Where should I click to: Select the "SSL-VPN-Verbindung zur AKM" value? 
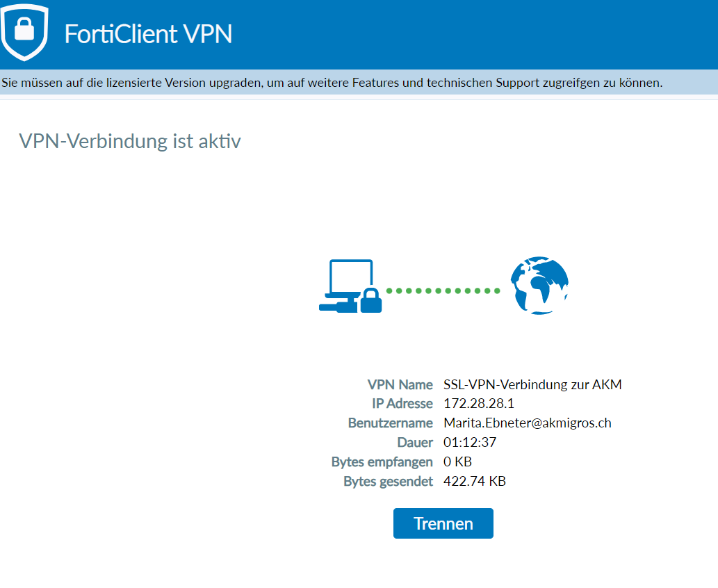click(x=532, y=384)
